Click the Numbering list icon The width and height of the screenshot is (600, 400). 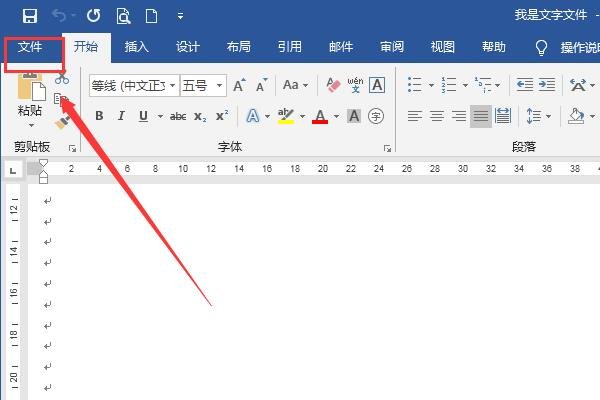click(448, 85)
